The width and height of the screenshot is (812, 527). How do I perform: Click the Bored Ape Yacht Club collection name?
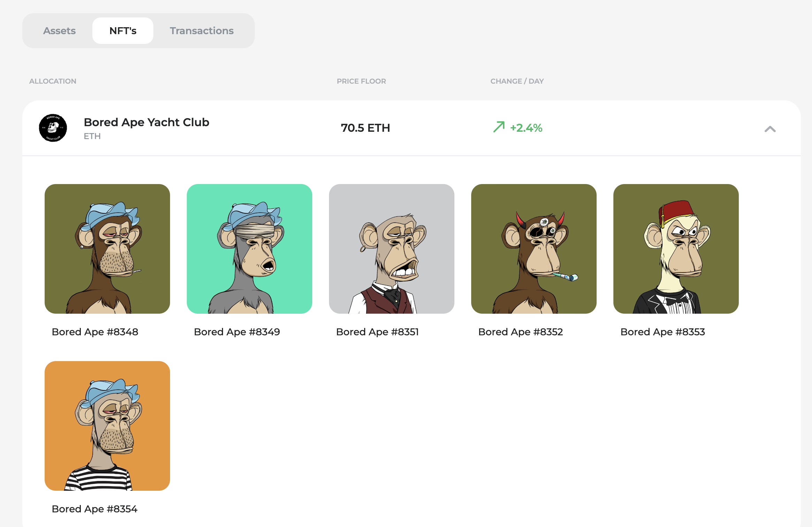pyautogui.click(x=146, y=122)
